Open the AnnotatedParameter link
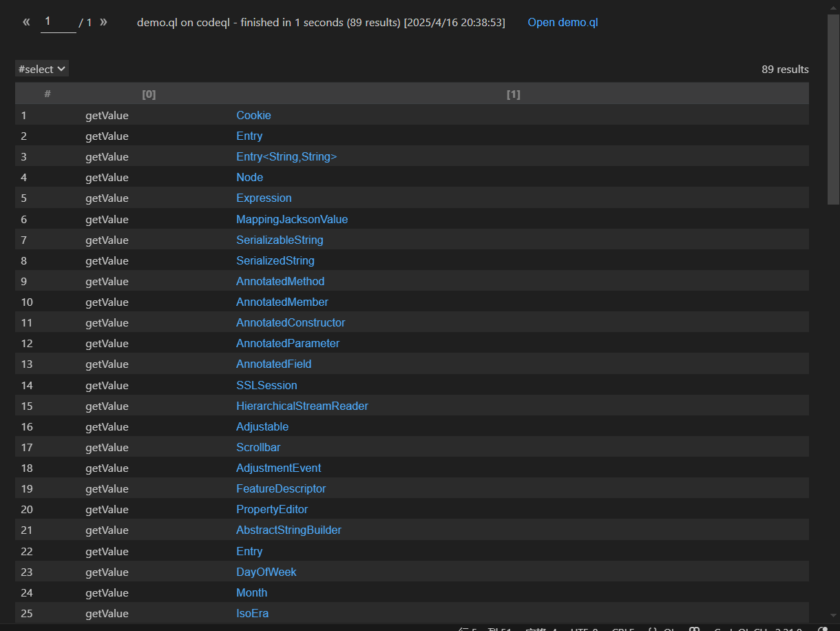Image resolution: width=840 pixels, height=631 pixels. (288, 343)
